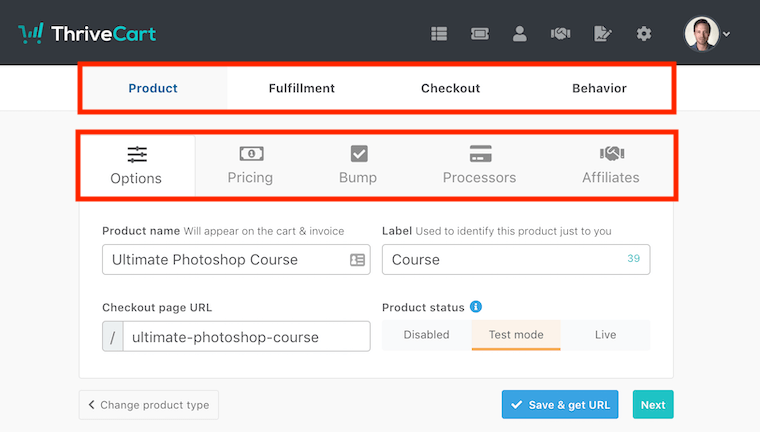Click Save & get URL button

coord(560,404)
